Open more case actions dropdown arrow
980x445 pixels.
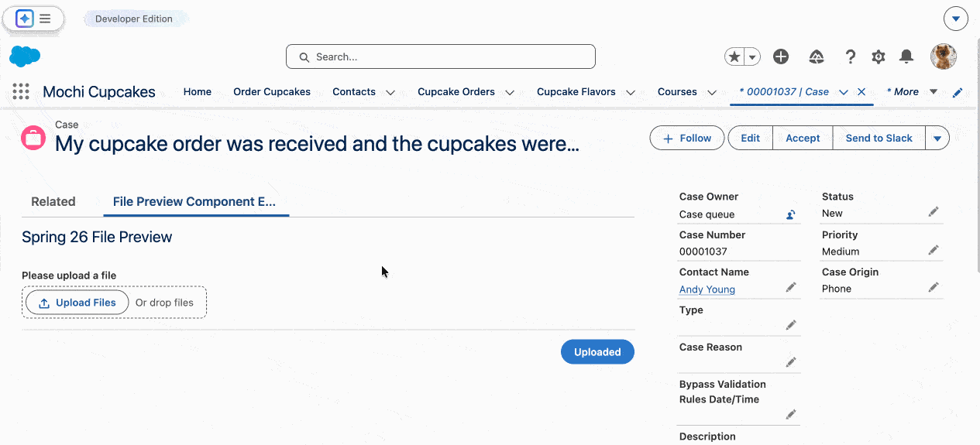click(937, 139)
